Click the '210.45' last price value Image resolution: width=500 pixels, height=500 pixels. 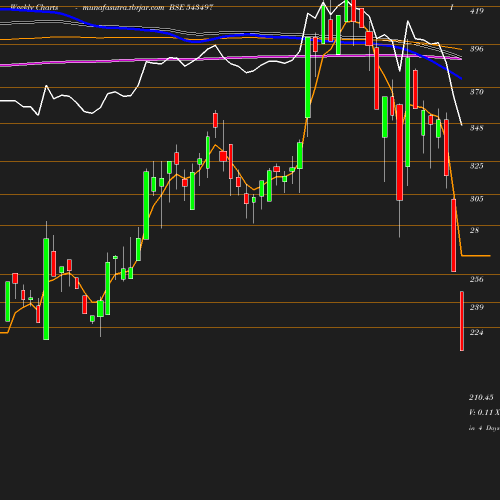click(x=481, y=397)
